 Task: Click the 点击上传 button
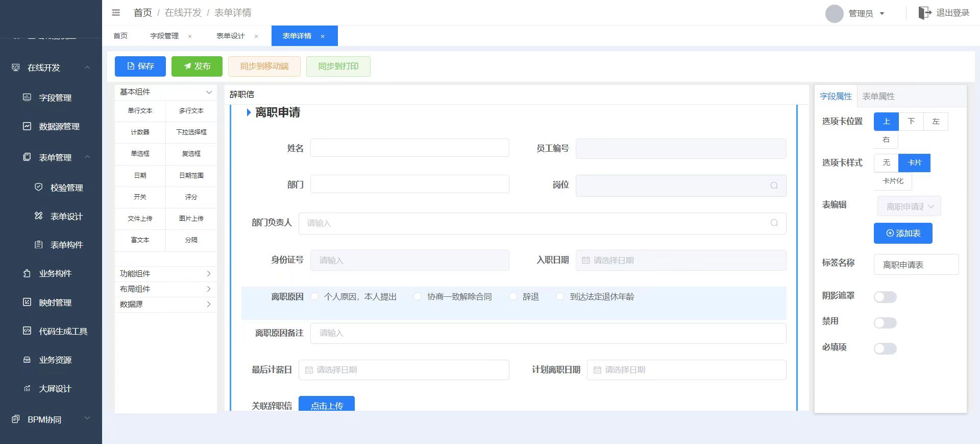pos(327,405)
